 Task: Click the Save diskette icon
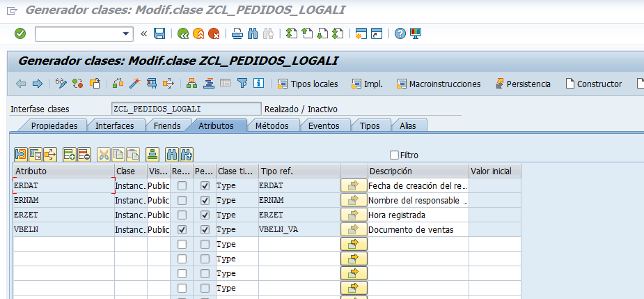(159, 33)
